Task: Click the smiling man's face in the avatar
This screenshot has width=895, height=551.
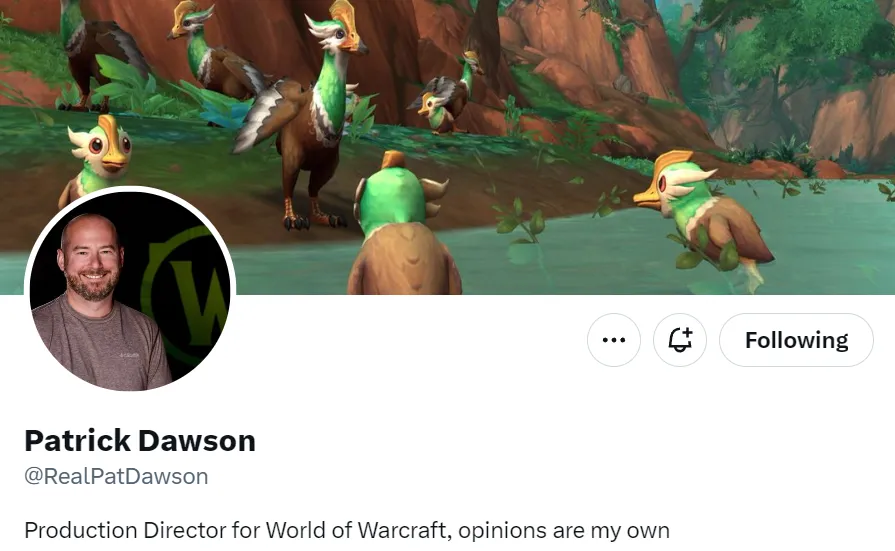Action: (91, 257)
